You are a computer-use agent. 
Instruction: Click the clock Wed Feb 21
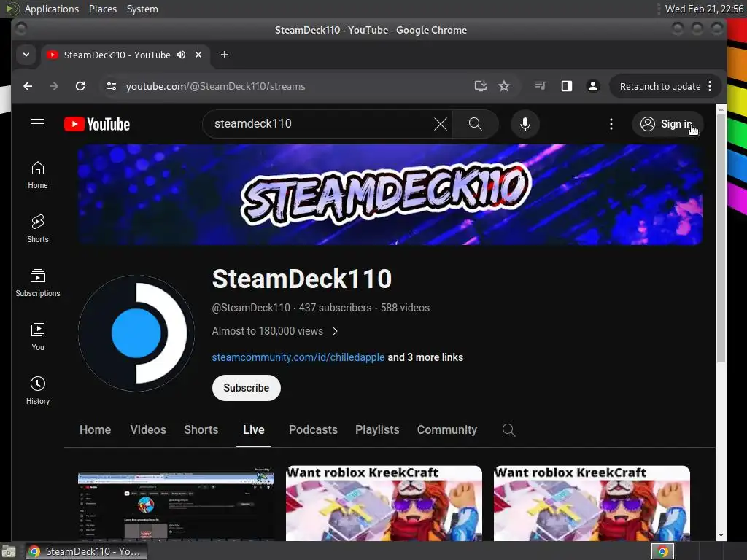coord(704,9)
